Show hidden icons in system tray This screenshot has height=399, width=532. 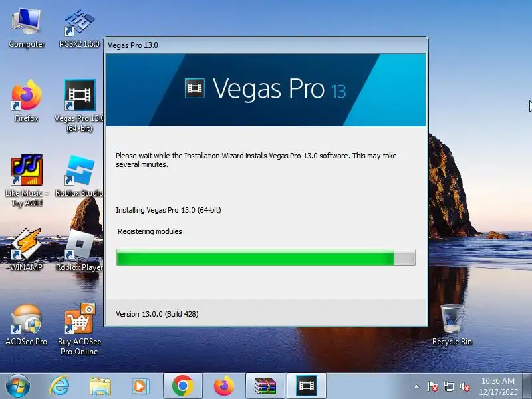click(417, 386)
